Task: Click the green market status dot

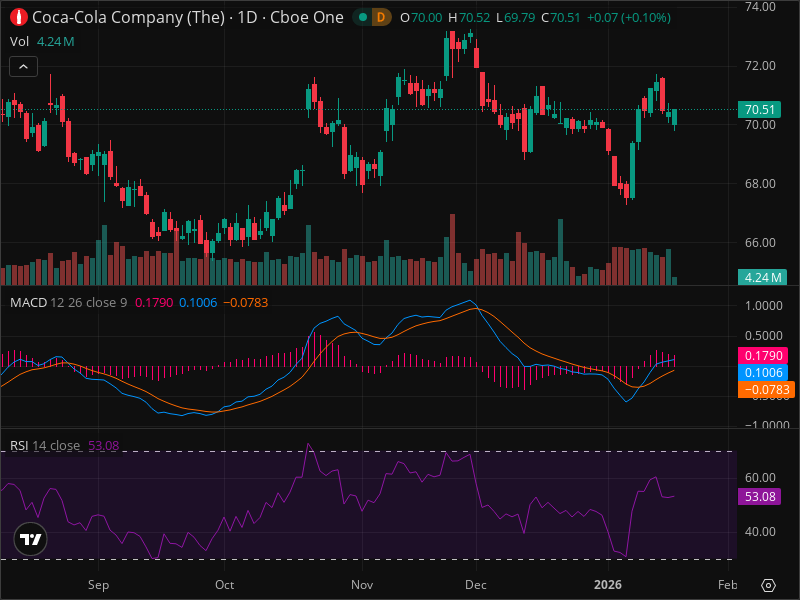Action: [x=363, y=17]
